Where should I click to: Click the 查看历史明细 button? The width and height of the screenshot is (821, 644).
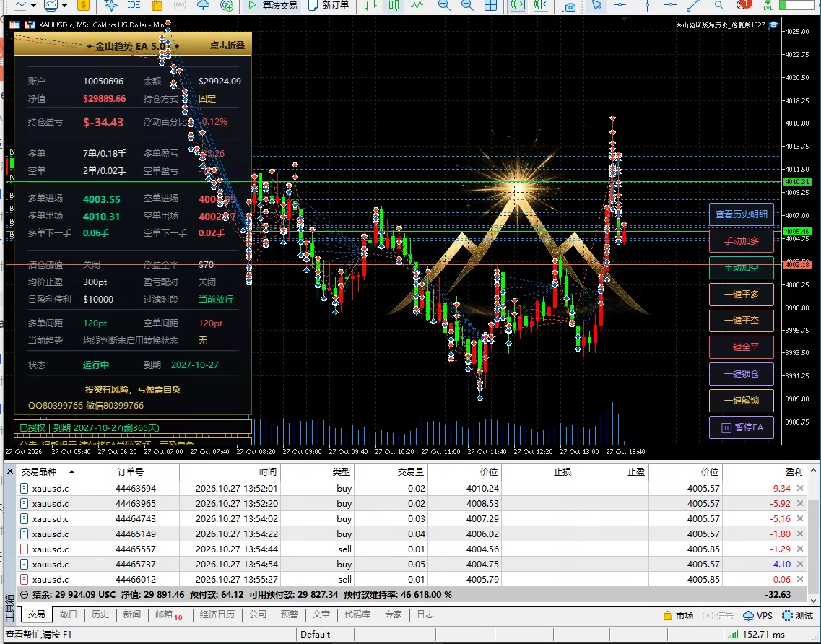click(742, 214)
